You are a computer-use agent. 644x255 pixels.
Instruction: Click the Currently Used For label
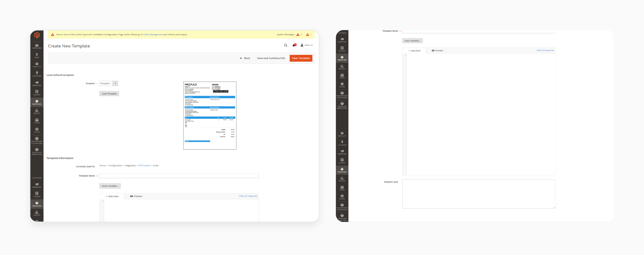(86, 167)
